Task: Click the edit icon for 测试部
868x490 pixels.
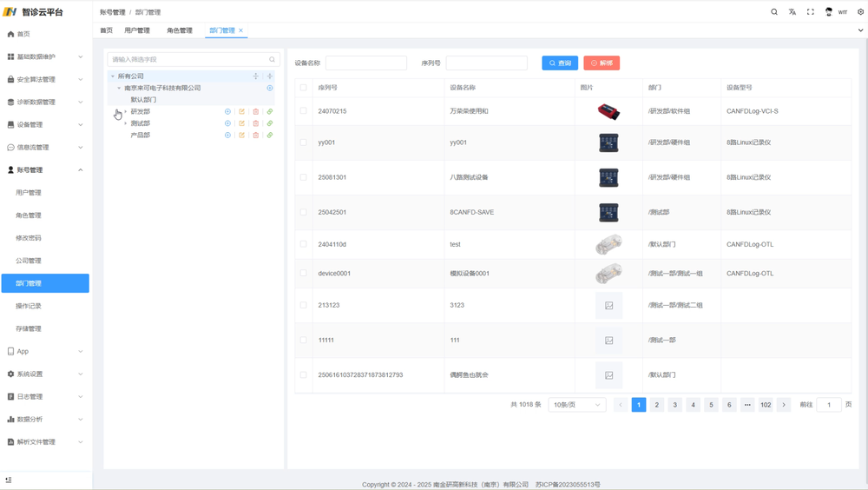Action: (x=242, y=123)
